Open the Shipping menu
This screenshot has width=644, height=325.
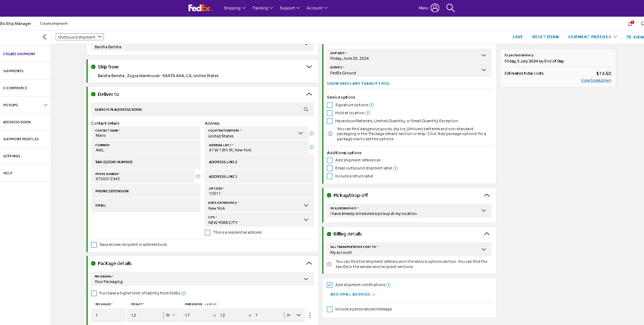pyautogui.click(x=235, y=8)
